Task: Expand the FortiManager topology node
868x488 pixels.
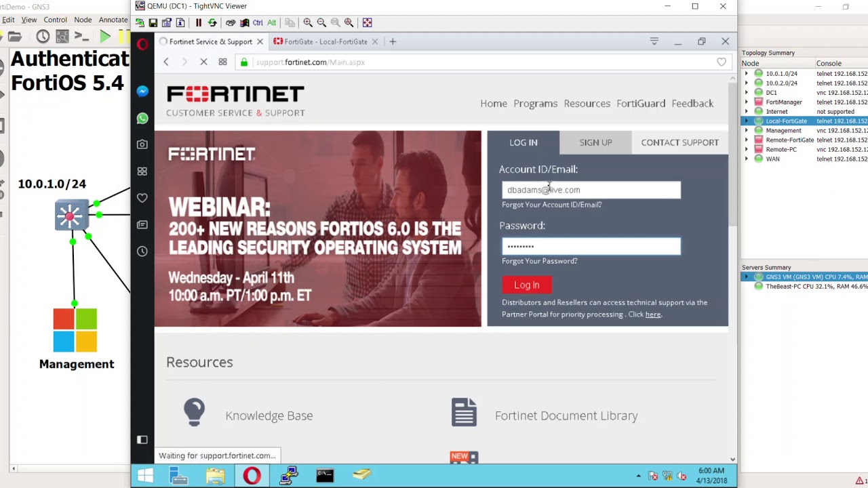Action: 747,102
